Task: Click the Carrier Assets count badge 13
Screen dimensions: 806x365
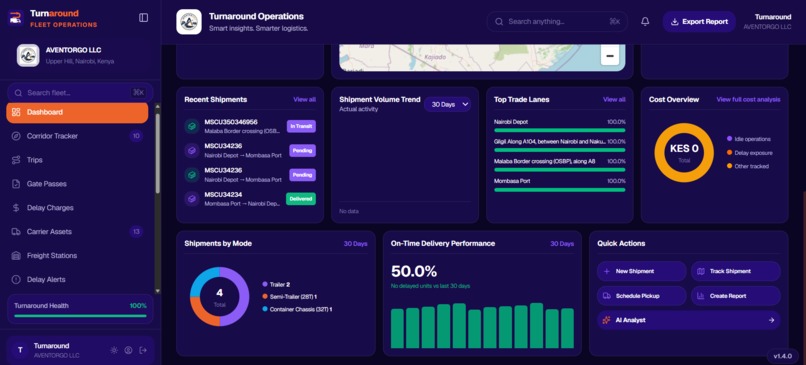Action: [136, 232]
